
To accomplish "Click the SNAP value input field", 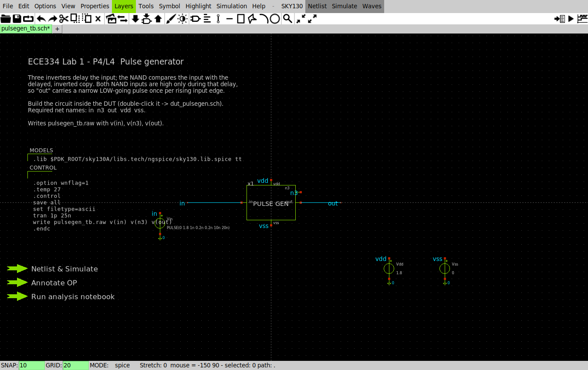I will click(x=31, y=365).
